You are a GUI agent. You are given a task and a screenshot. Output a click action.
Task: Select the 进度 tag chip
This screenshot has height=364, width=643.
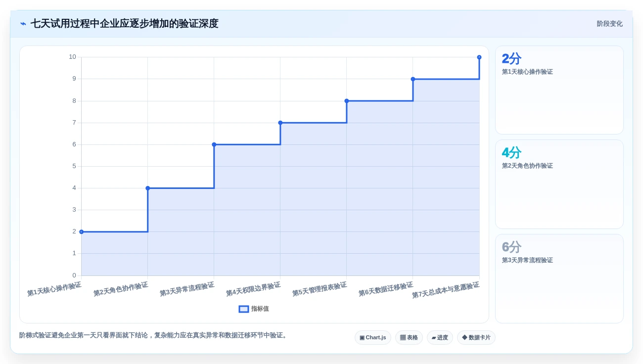click(x=440, y=337)
